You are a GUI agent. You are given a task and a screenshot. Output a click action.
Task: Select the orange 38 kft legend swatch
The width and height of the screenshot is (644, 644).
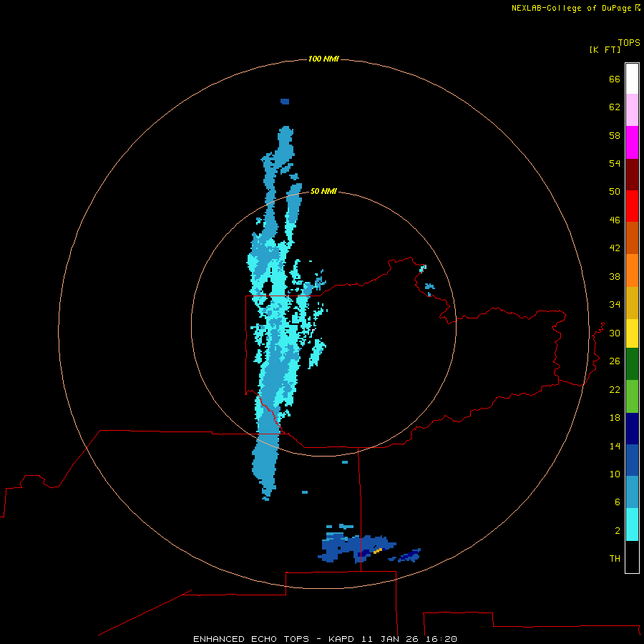(x=632, y=270)
